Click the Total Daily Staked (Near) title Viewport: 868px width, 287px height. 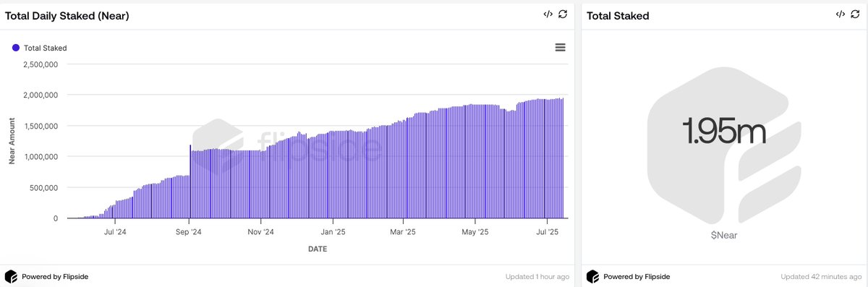coord(67,15)
